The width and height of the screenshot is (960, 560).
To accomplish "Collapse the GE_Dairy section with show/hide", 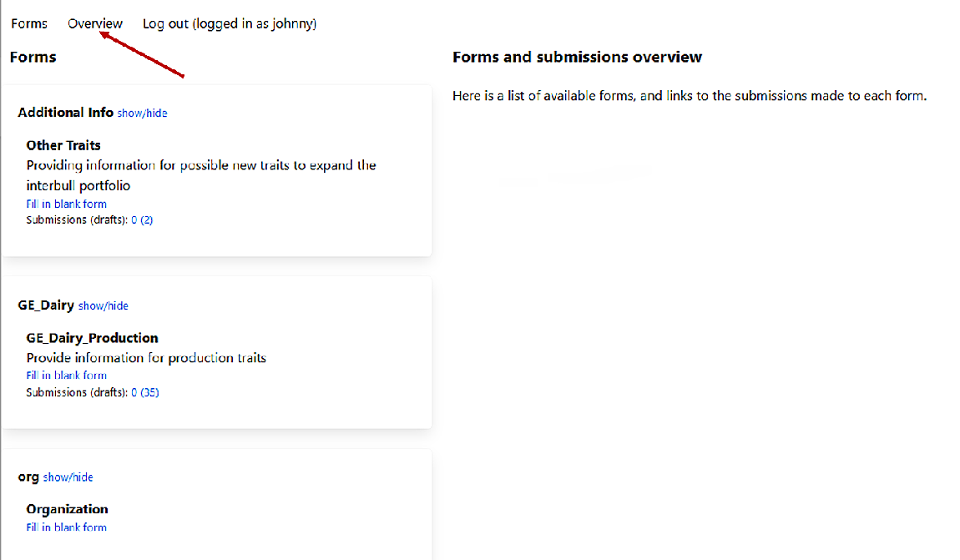I will coord(104,306).
